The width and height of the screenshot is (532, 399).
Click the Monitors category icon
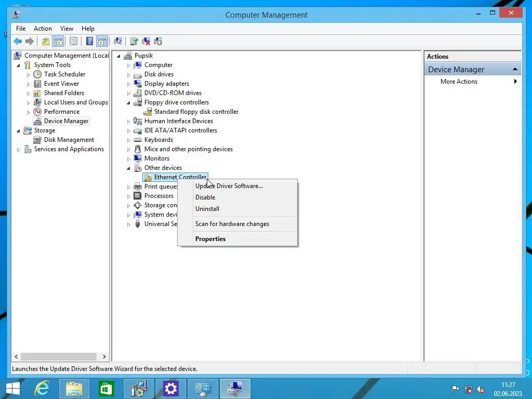coord(137,158)
